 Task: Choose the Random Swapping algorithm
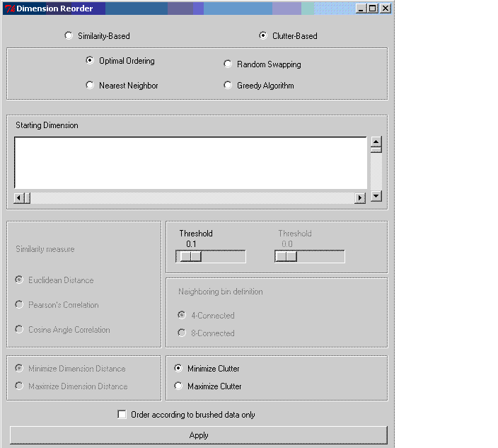228,64
